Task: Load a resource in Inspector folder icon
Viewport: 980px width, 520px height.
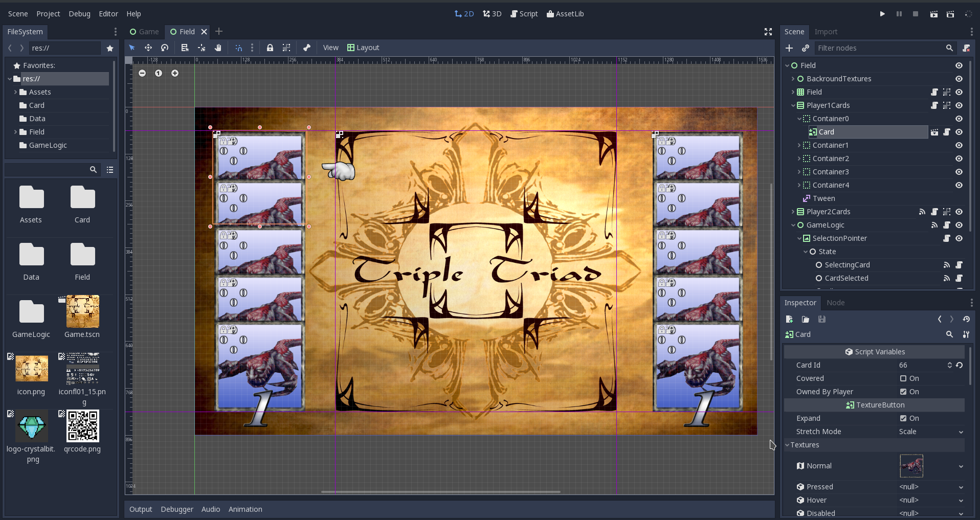Action: pyautogui.click(x=806, y=319)
